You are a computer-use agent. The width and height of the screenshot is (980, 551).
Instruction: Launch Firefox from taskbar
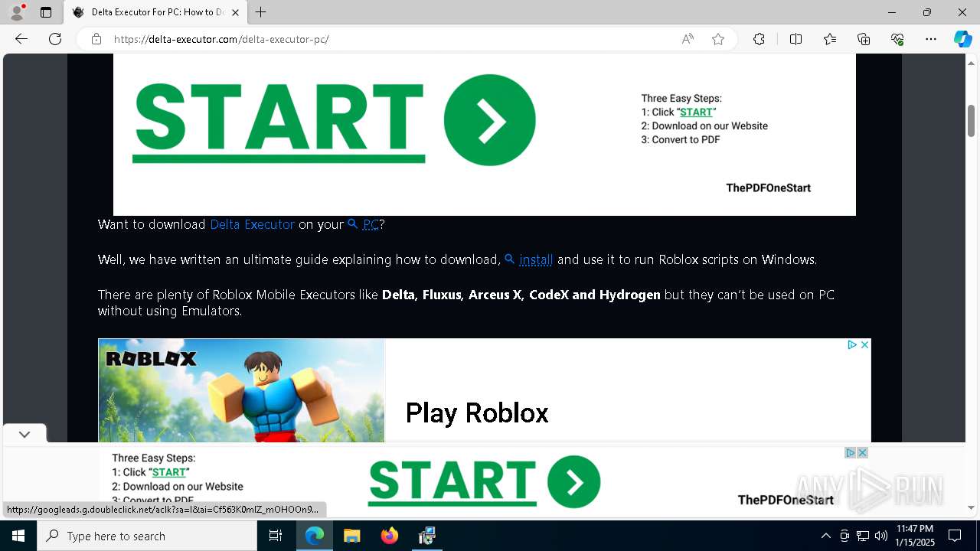(x=390, y=536)
